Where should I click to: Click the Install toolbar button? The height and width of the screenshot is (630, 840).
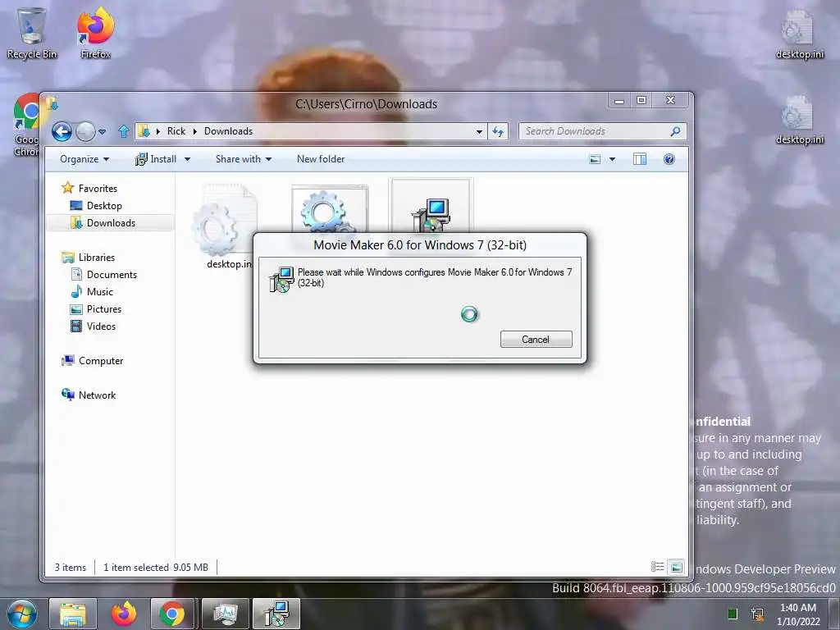click(156, 159)
